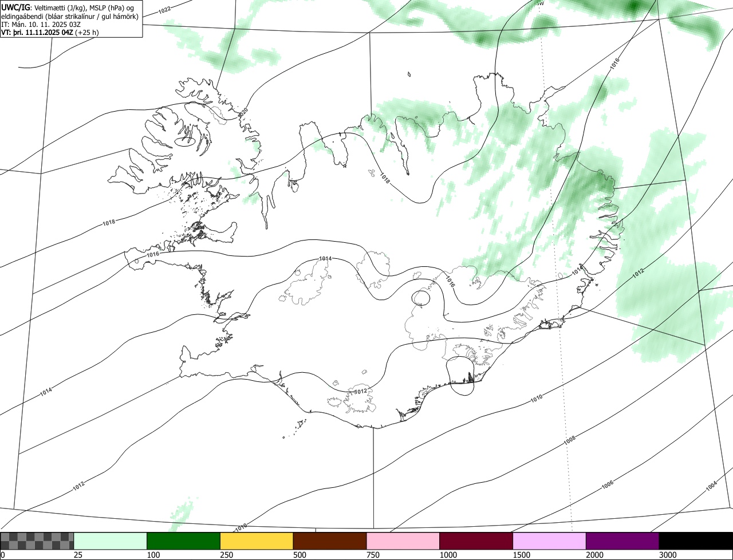Click the black legend swatch above 3000
The image size is (733, 560).
tap(696, 541)
